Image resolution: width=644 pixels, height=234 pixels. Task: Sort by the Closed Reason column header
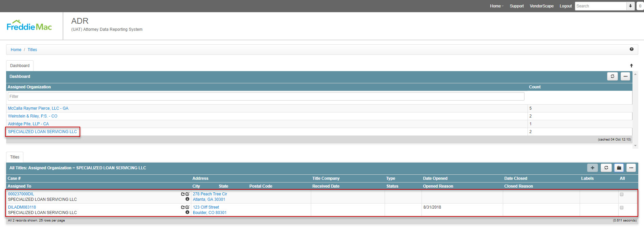point(518,186)
